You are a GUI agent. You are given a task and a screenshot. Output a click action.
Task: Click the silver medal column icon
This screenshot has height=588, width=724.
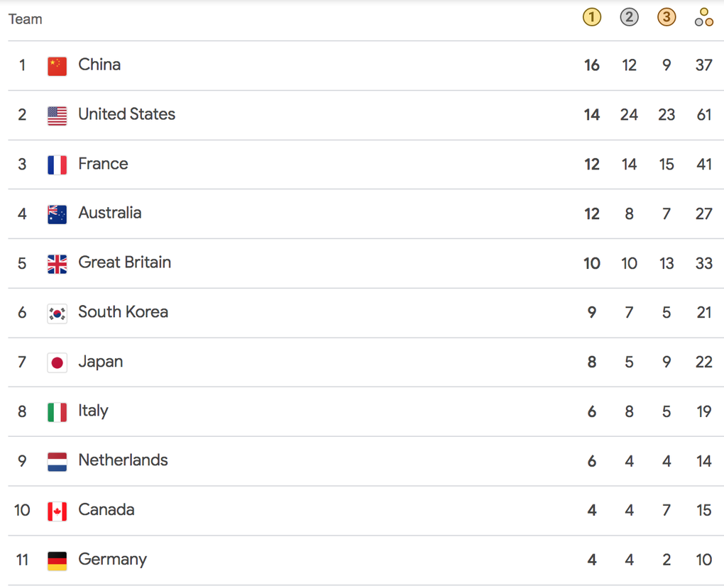tap(629, 18)
